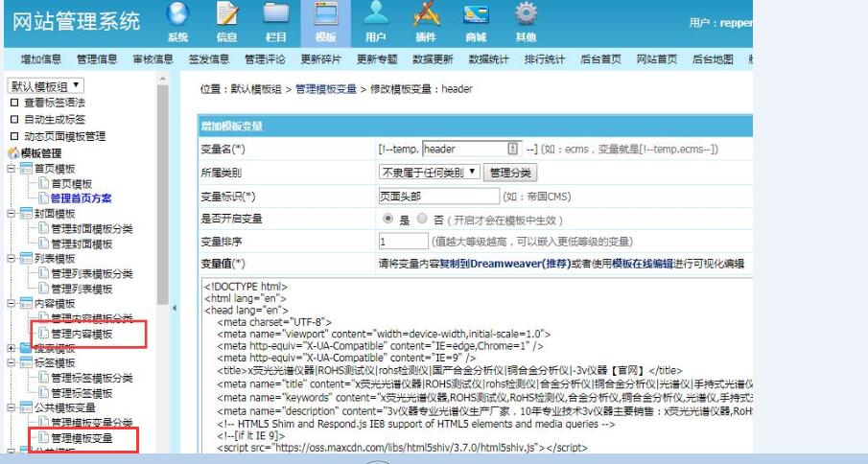Open the 其他 gear icon

tap(526, 14)
